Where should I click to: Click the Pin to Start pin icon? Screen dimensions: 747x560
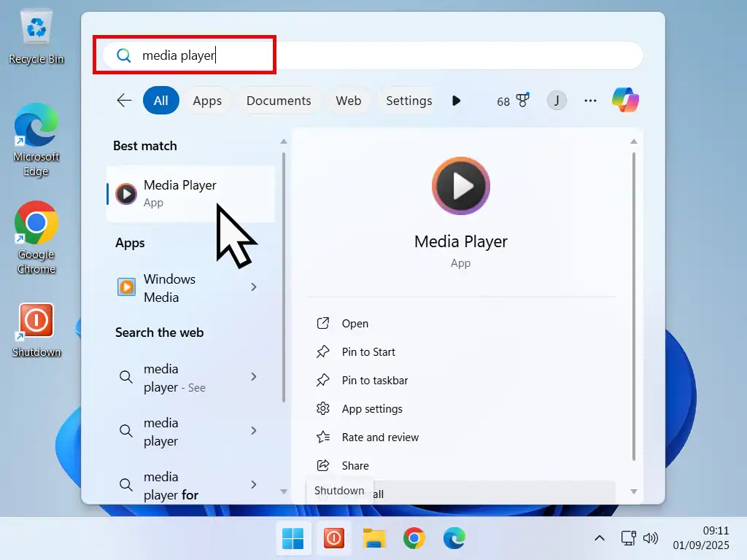tap(323, 352)
